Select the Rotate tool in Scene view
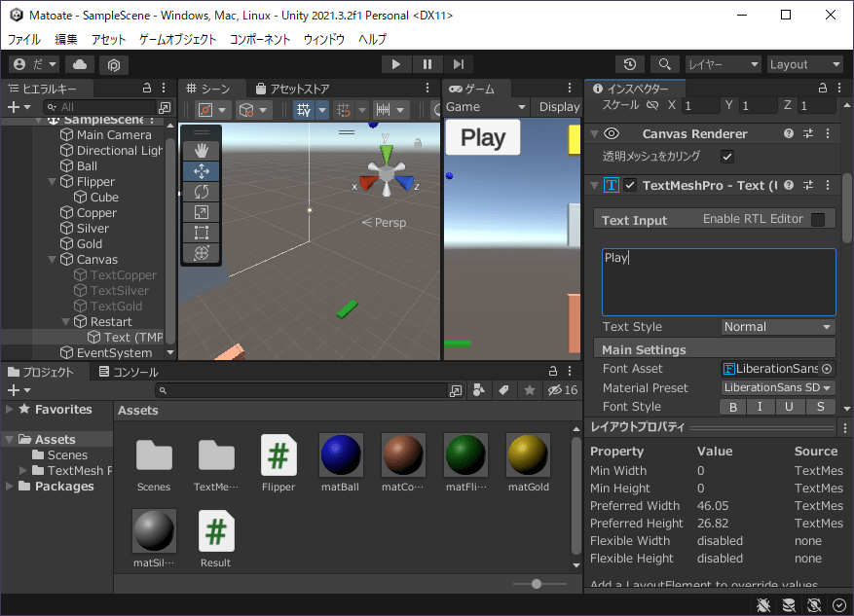 click(x=202, y=192)
